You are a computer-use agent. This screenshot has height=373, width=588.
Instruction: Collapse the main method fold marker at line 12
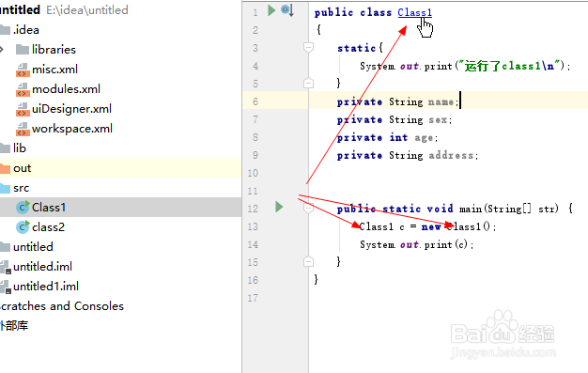tap(308, 208)
